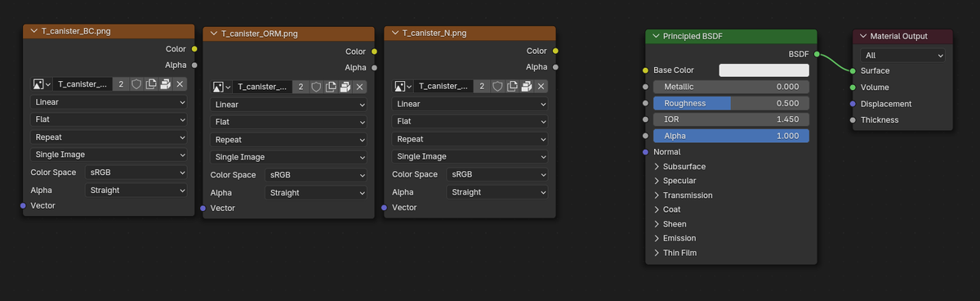Collapse the Material Output node header chevron
The width and height of the screenshot is (980, 301).
pyautogui.click(x=863, y=36)
